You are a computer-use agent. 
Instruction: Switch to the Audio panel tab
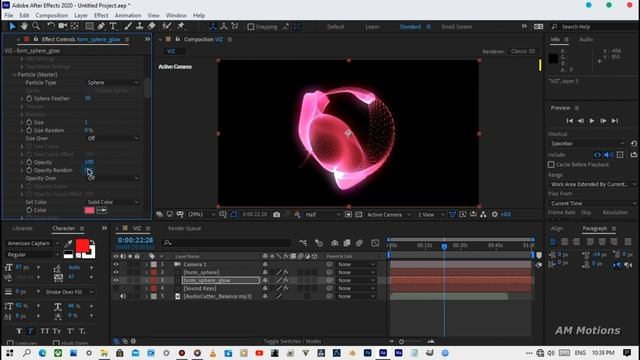[x=586, y=39]
